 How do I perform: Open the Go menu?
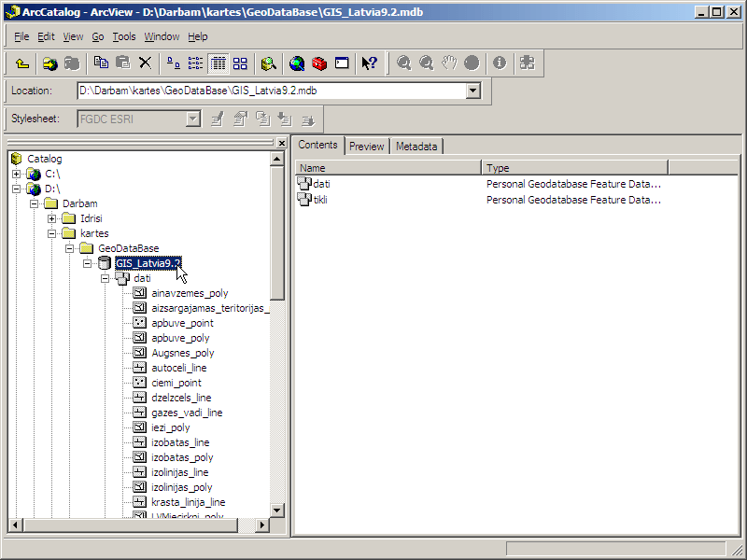98,36
